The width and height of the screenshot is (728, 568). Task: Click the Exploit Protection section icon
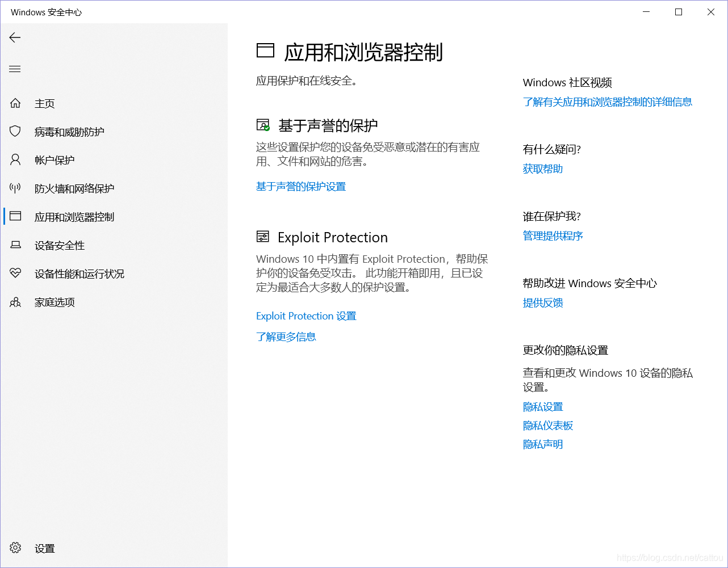tap(263, 237)
